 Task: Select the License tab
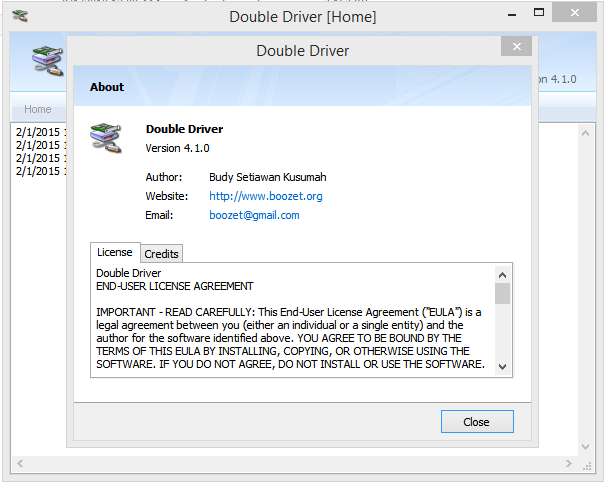pyautogui.click(x=115, y=252)
